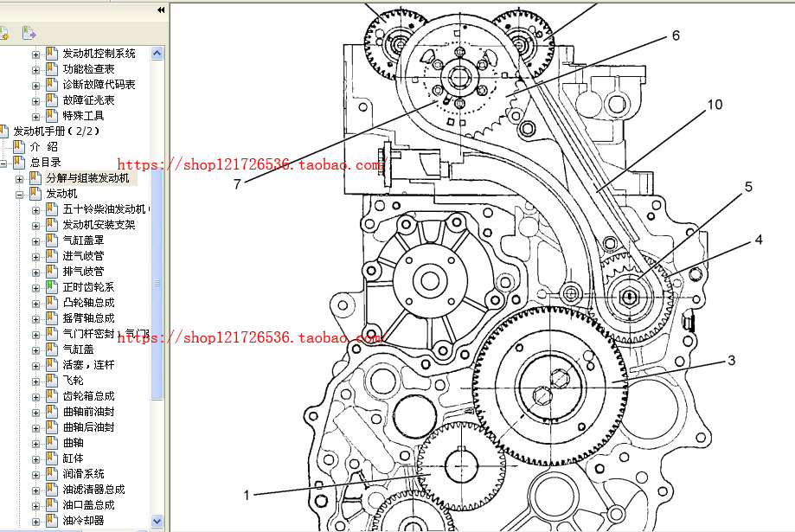Collapse the bookmarks panel with double-arrow icon
Viewport: 795px width, 532px height.
pyautogui.click(x=161, y=10)
